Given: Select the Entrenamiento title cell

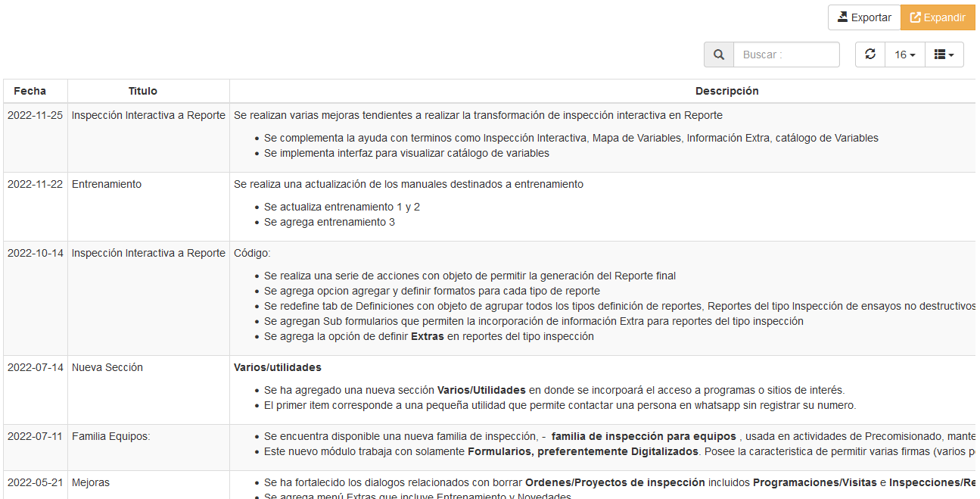Looking at the screenshot, I should coord(107,185).
